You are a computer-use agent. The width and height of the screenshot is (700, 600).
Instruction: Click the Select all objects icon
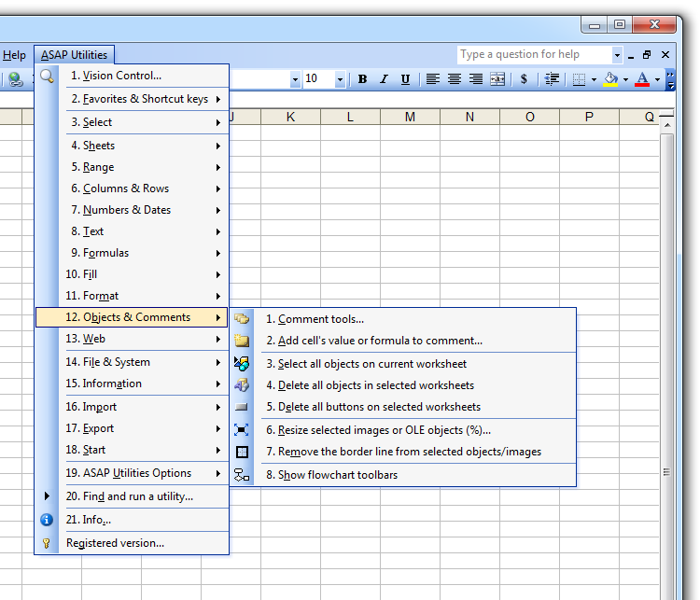[x=242, y=364]
